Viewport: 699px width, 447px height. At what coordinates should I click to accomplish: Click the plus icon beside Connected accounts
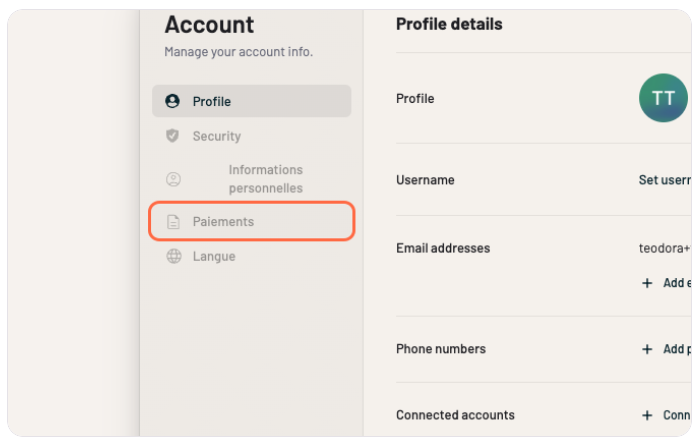(x=647, y=415)
